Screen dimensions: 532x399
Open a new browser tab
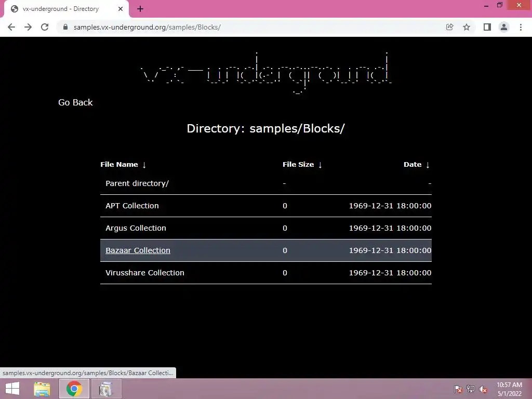tap(140, 9)
